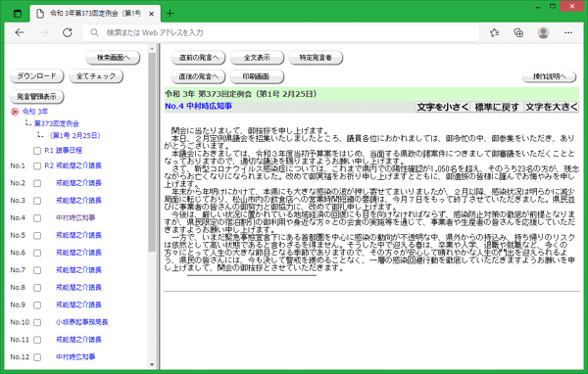The width and height of the screenshot is (588, 374).
Task: Open the No.5 戒能潤之介議長 speech link
Action: click(x=78, y=235)
